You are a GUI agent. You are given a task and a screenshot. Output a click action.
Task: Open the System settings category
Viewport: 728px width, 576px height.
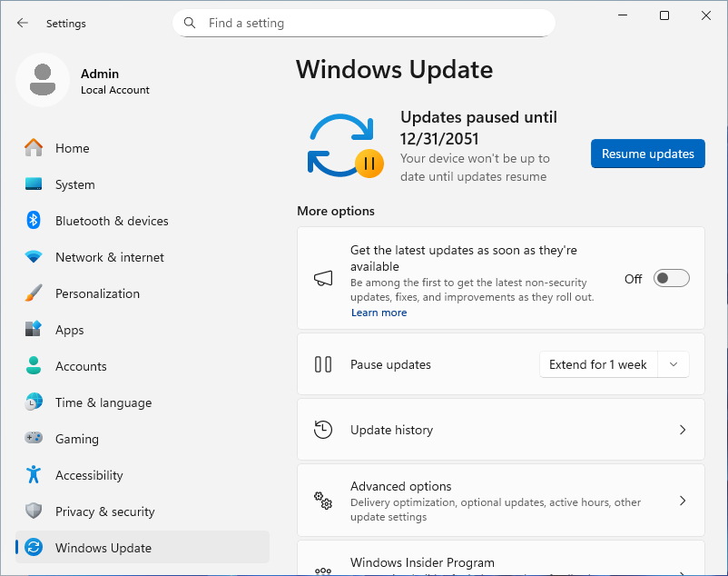click(74, 184)
